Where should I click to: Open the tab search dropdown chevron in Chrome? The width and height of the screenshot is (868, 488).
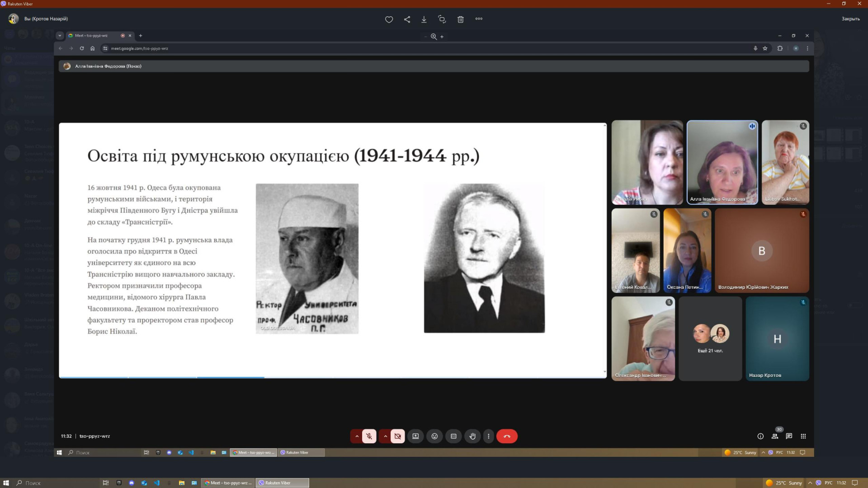pos(60,36)
